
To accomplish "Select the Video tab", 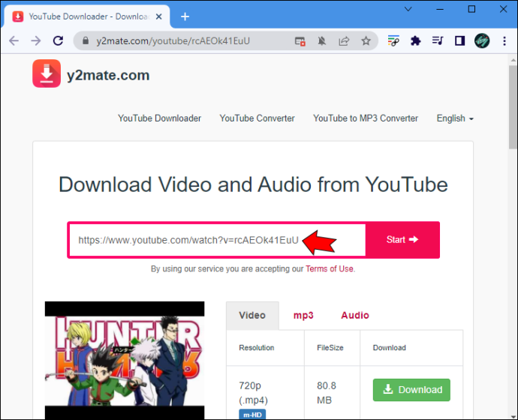I will (x=252, y=316).
